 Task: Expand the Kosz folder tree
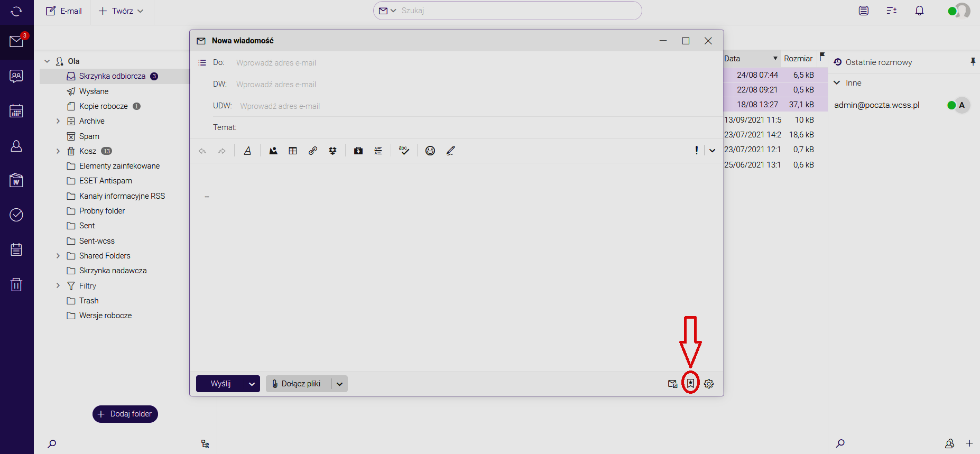point(58,151)
